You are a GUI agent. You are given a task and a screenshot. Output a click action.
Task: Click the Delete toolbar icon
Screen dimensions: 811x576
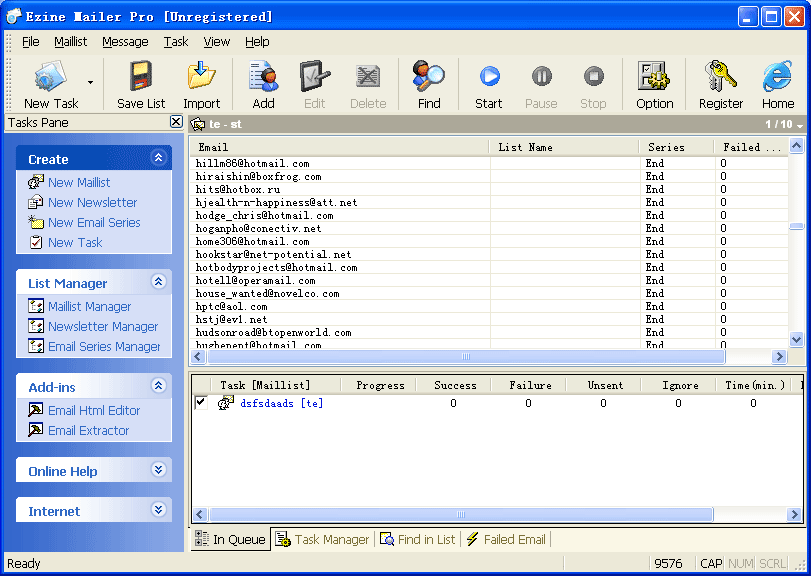click(x=368, y=77)
